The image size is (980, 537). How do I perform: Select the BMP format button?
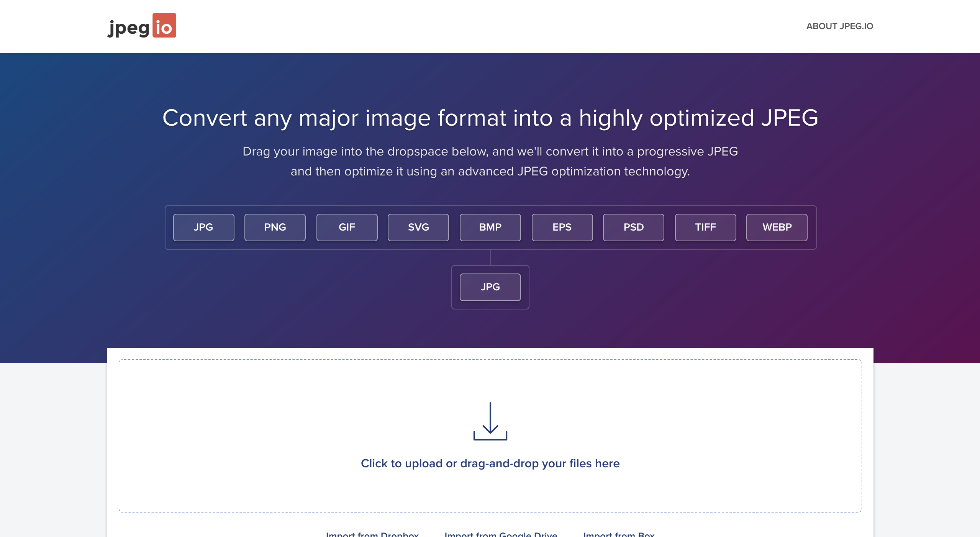[x=490, y=227]
